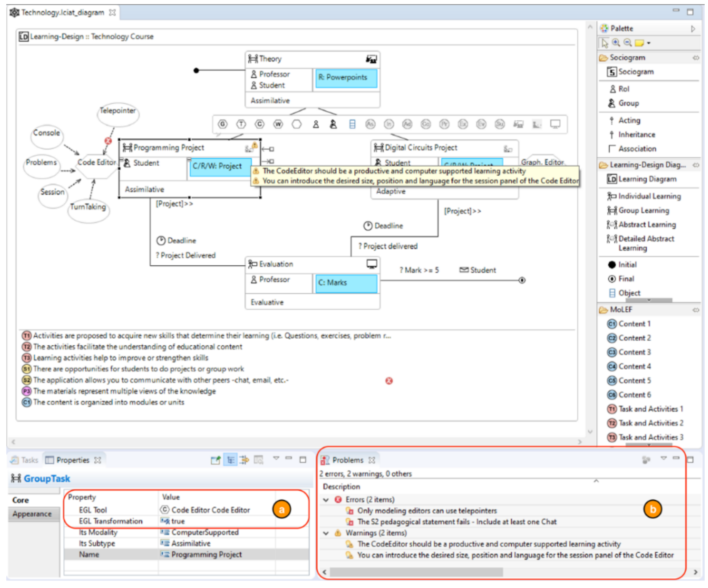
Task: Collapse the Errors group in Problems
Action: (326, 500)
